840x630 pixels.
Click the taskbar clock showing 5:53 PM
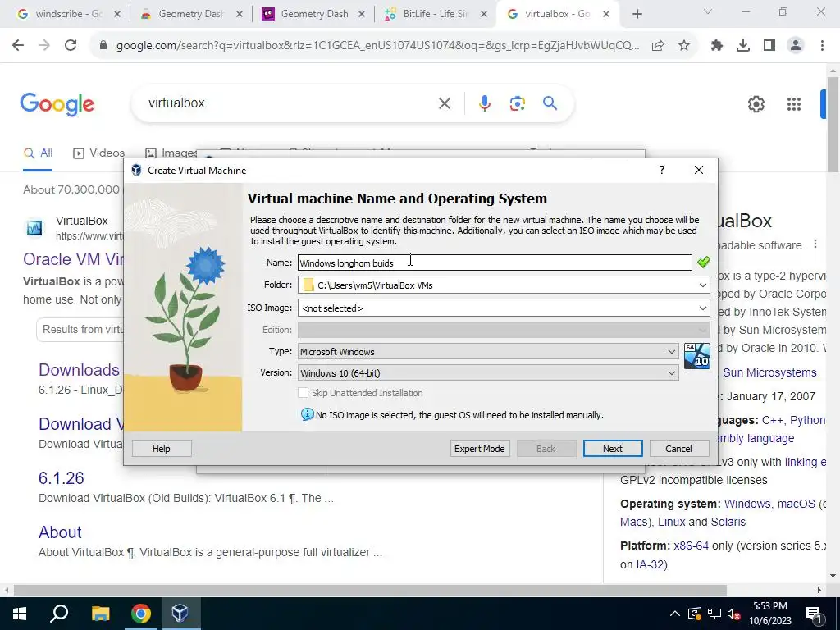pyautogui.click(x=769, y=614)
